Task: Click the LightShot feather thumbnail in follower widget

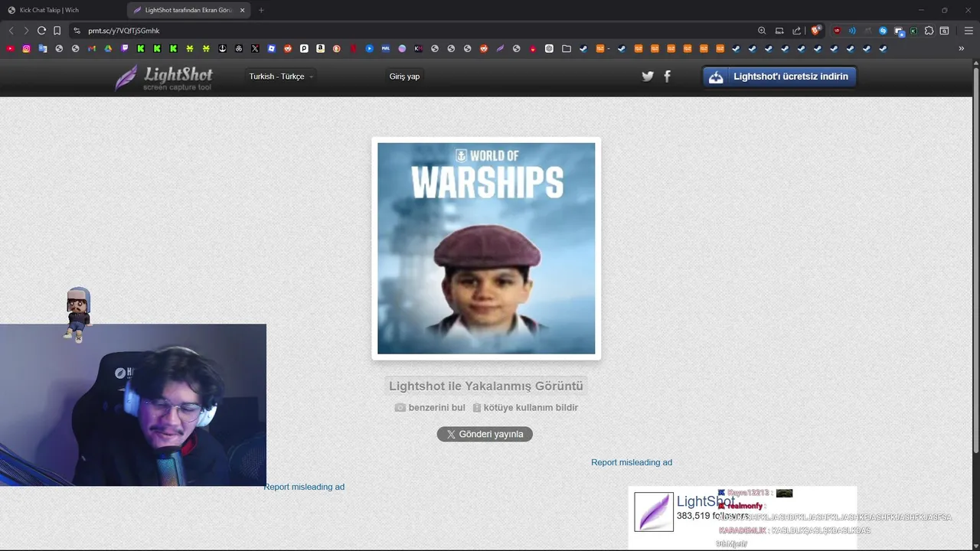Action: point(654,512)
